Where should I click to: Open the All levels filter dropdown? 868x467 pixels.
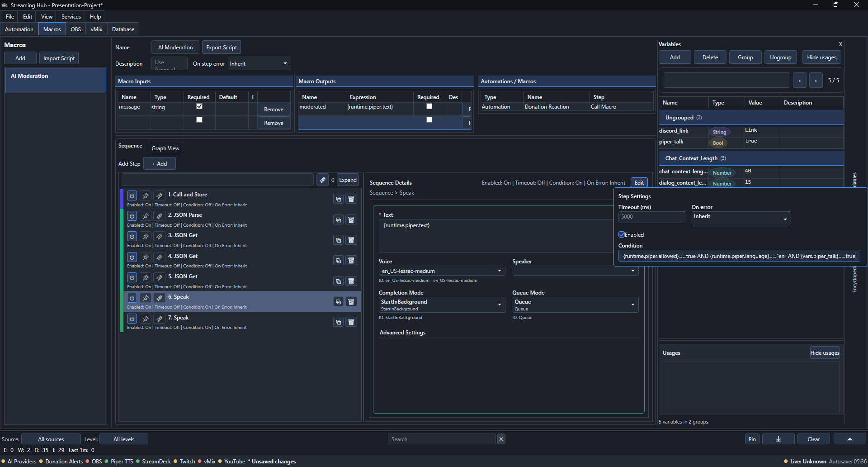[x=124, y=439]
